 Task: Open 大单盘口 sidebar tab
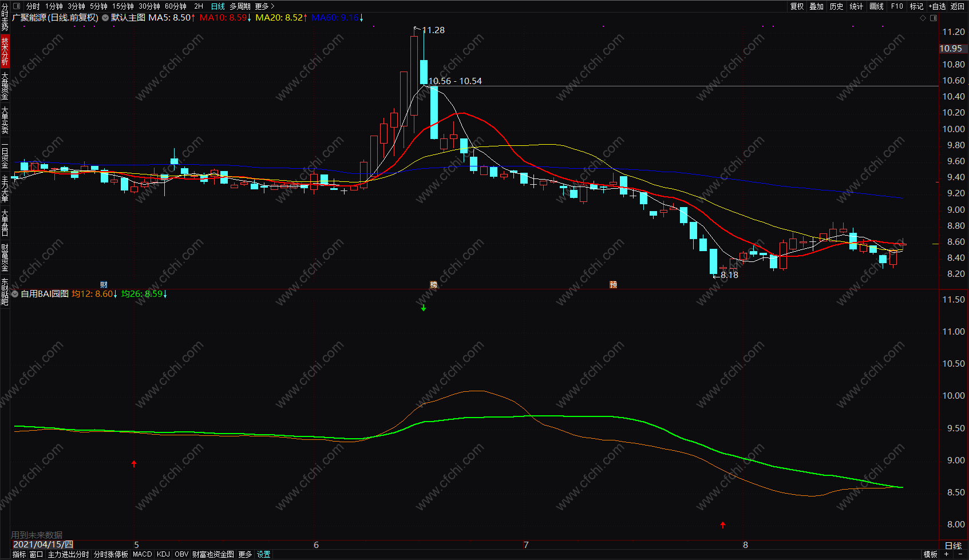5,223
